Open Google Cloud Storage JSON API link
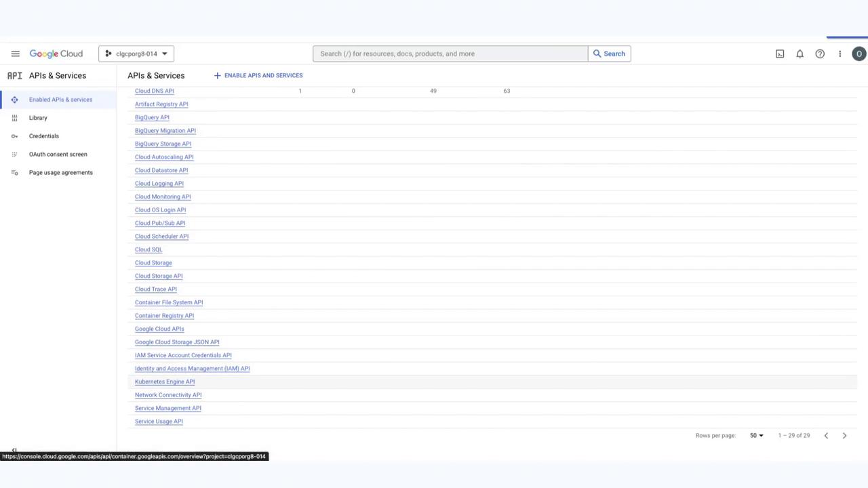The image size is (868, 488). pyautogui.click(x=177, y=342)
